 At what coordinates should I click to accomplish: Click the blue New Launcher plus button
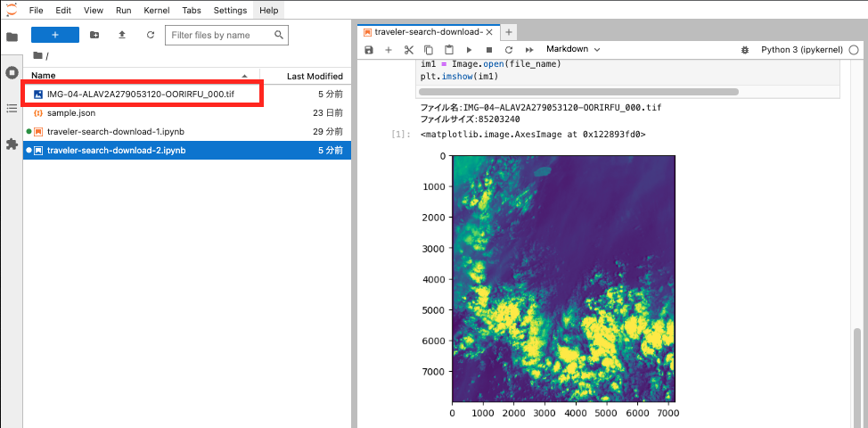[55, 35]
